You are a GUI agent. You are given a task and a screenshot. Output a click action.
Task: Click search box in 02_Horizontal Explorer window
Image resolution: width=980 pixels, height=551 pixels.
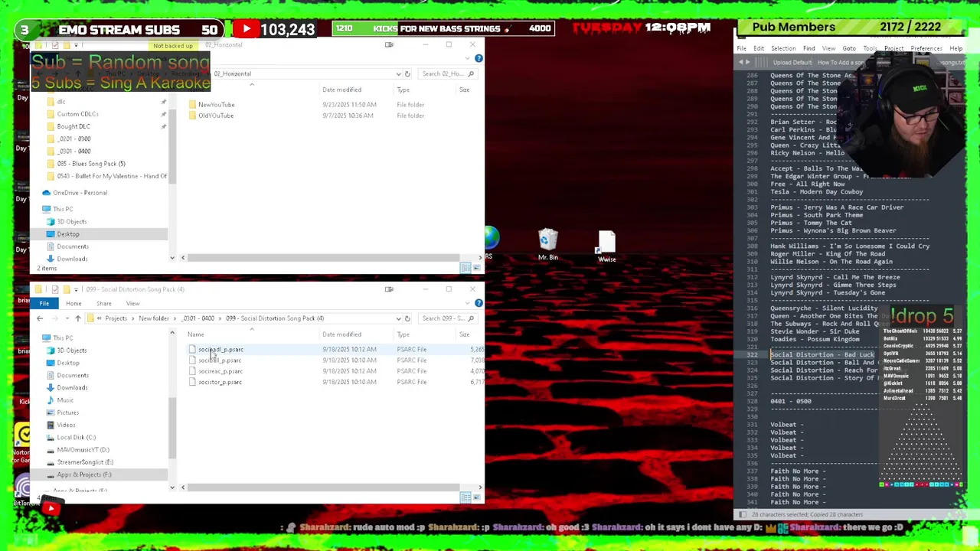(446, 74)
